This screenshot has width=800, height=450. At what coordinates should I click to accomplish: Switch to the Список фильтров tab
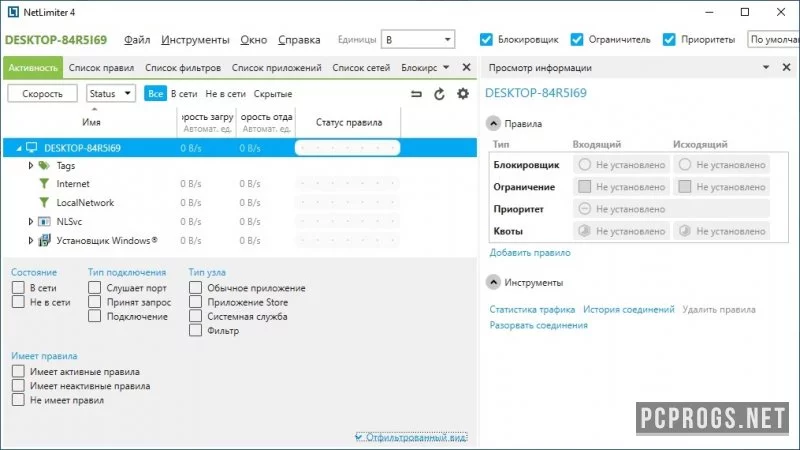(x=183, y=67)
